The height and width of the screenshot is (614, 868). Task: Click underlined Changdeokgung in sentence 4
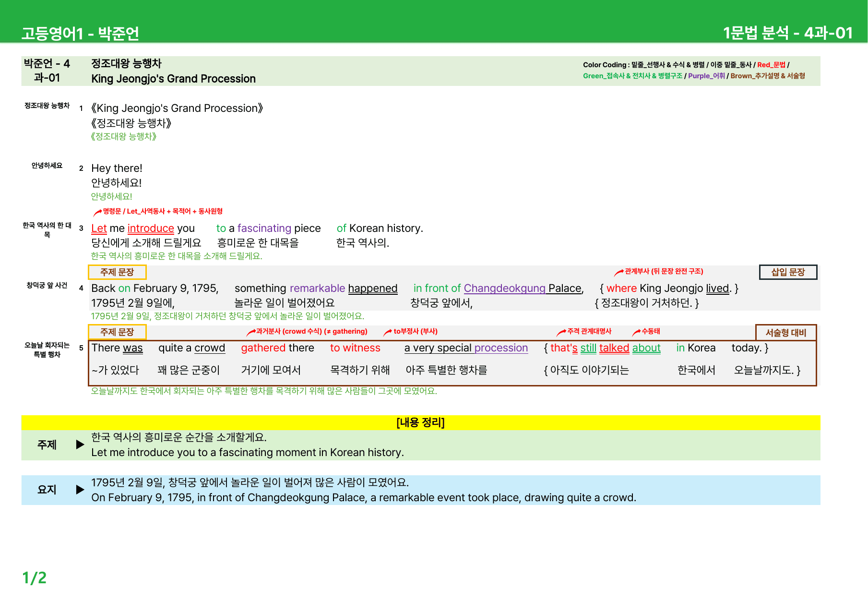[x=505, y=289]
